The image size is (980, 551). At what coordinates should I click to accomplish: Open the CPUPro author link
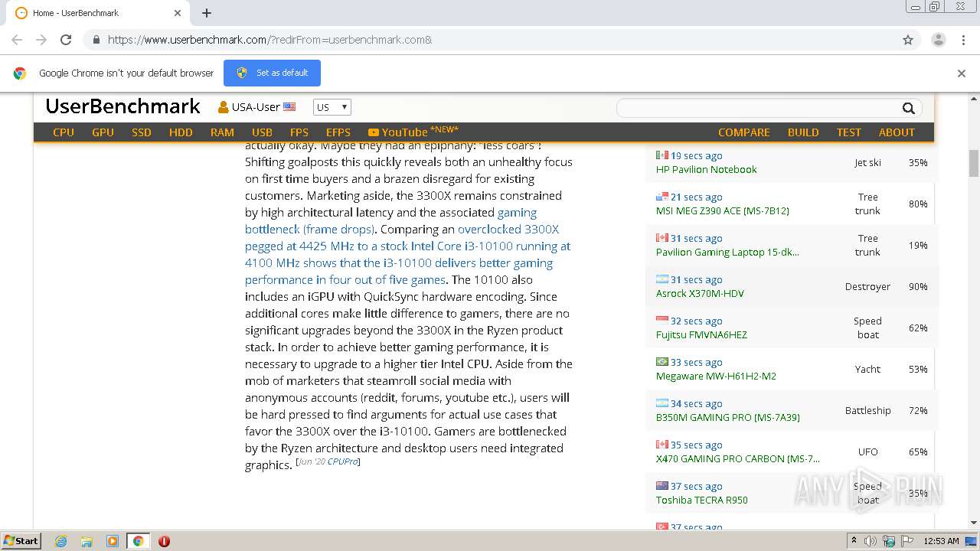[x=342, y=461]
